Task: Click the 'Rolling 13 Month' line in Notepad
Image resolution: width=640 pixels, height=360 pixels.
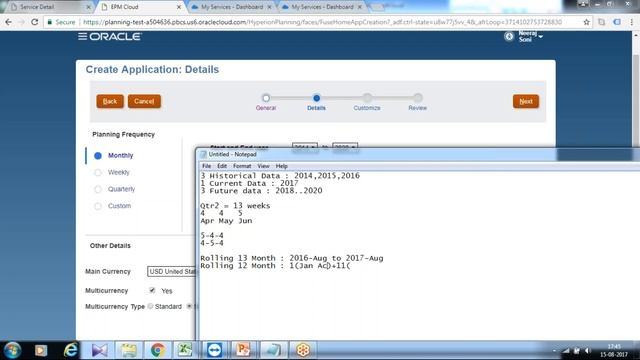Action: [291, 258]
